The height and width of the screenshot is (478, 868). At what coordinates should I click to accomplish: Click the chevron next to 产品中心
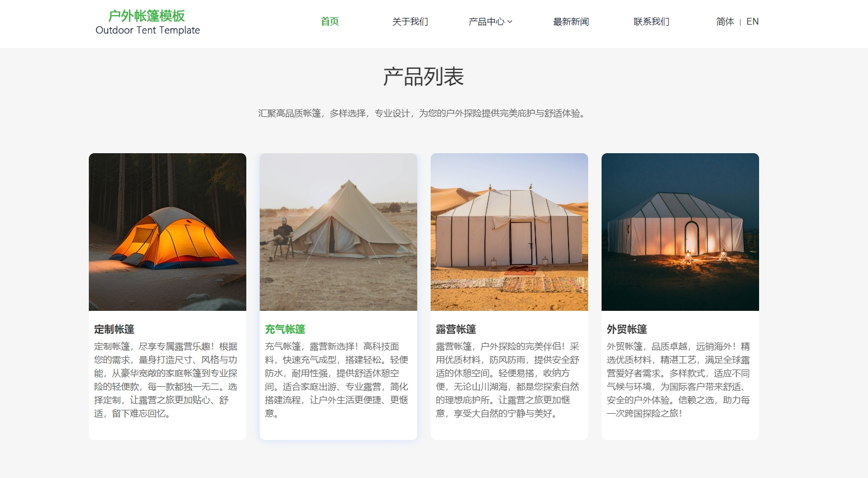(509, 22)
